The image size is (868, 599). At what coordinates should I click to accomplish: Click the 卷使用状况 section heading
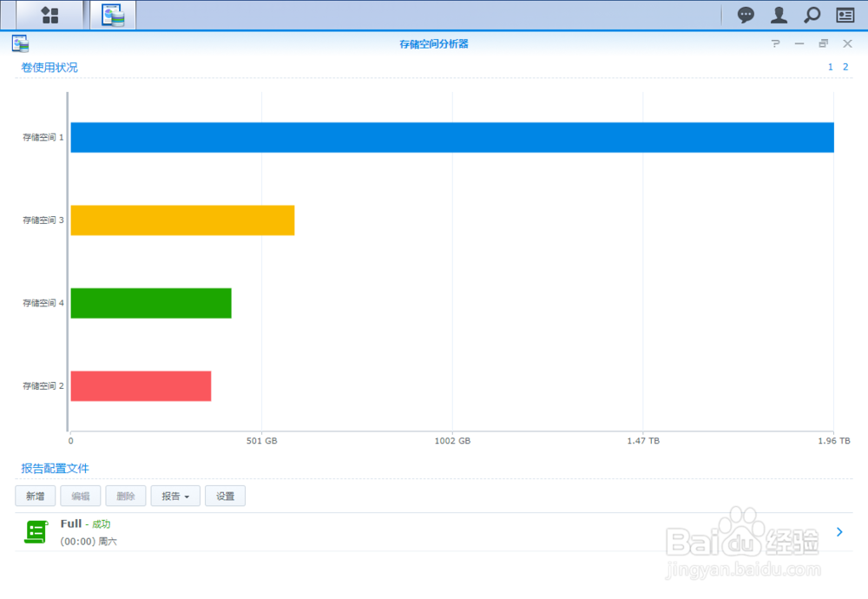click(49, 68)
